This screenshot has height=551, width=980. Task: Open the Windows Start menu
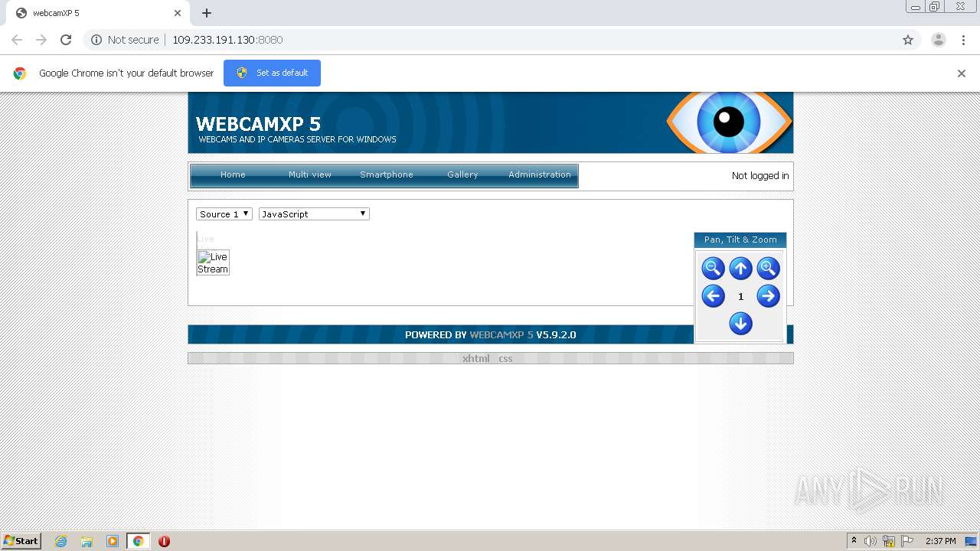point(21,540)
